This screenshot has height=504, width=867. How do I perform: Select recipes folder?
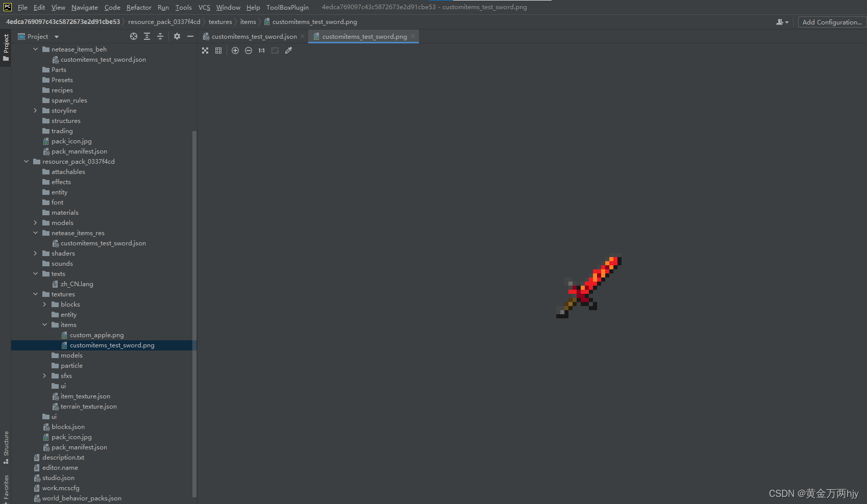(62, 90)
